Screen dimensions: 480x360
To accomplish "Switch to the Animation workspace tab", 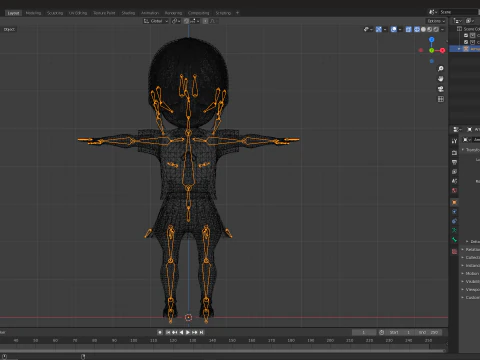I will 150,13.
